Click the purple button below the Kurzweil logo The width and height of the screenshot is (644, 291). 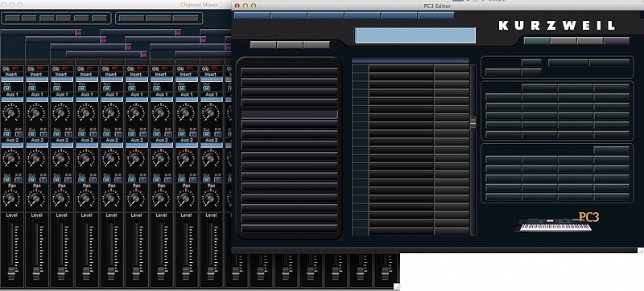pyautogui.click(x=617, y=40)
